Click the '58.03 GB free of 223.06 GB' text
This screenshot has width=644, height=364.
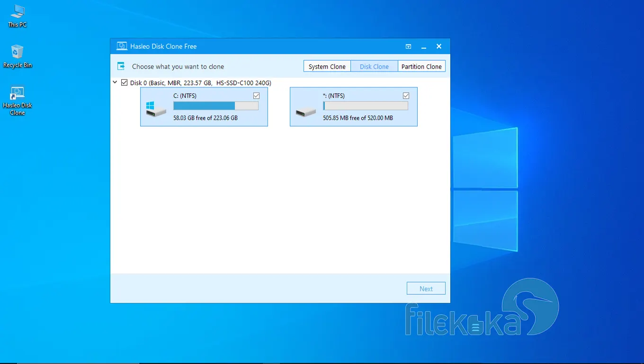coord(206,118)
